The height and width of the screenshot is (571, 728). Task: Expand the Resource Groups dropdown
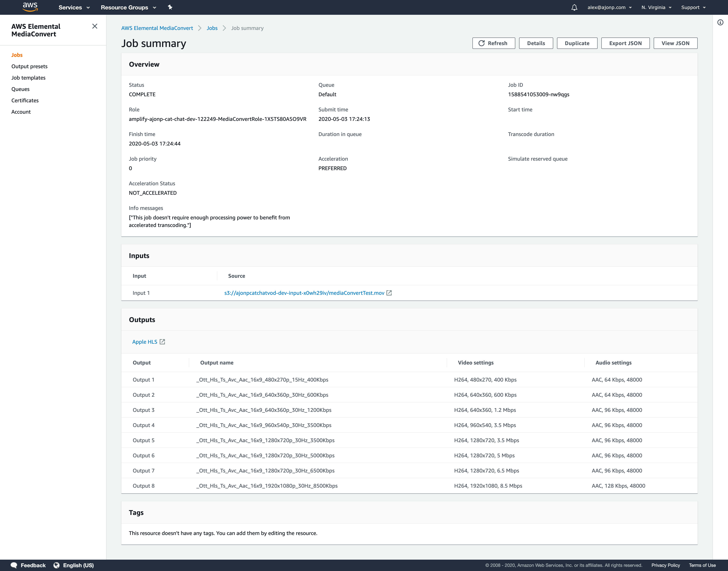coord(129,7)
